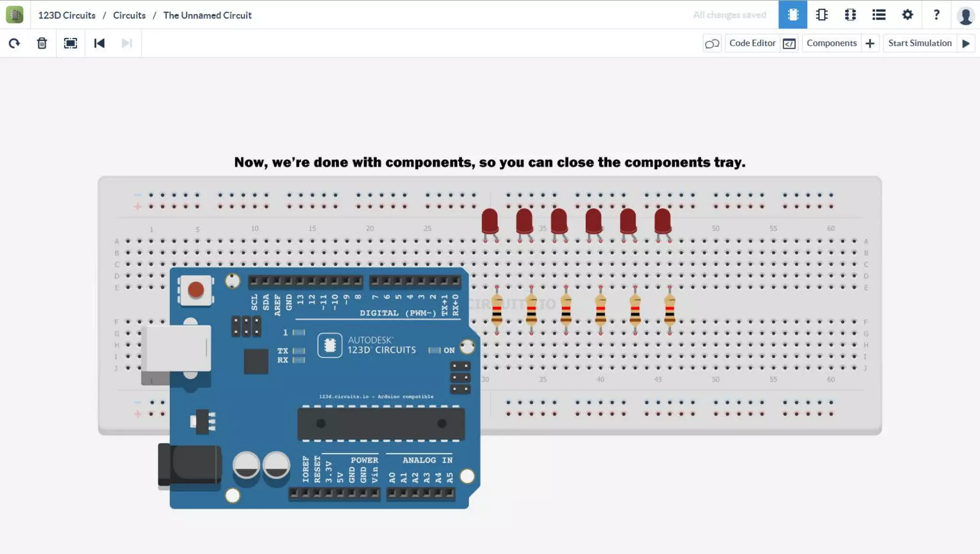This screenshot has height=554, width=980.
Task: Select the third red LED on the breadboard
Action: pos(559,222)
